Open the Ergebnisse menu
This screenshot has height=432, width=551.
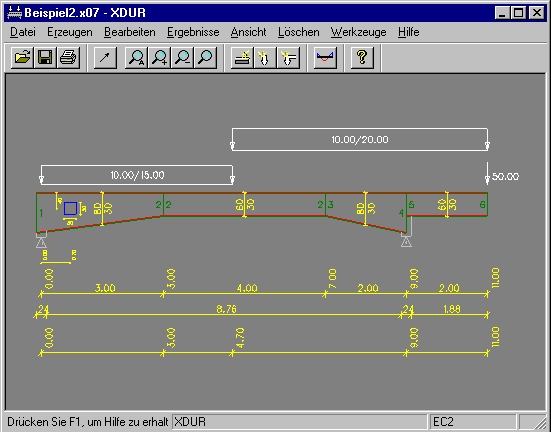193,32
